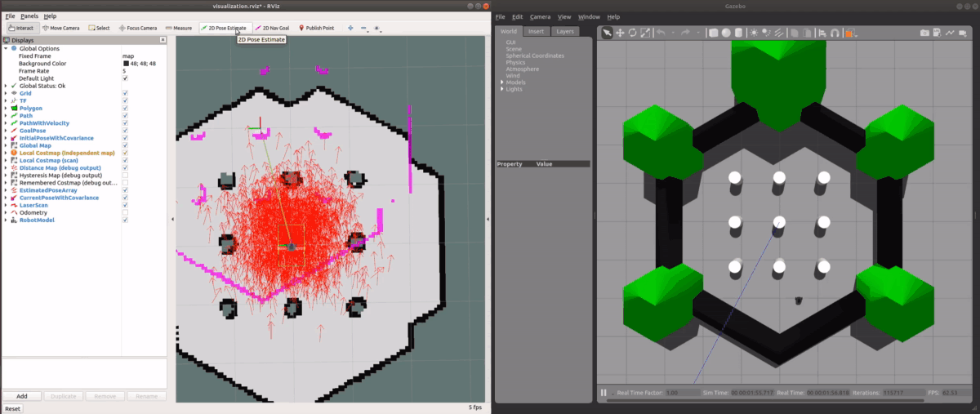Click Gazebo's undo arrow icon

pyautogui.click(x=661, y=33)
